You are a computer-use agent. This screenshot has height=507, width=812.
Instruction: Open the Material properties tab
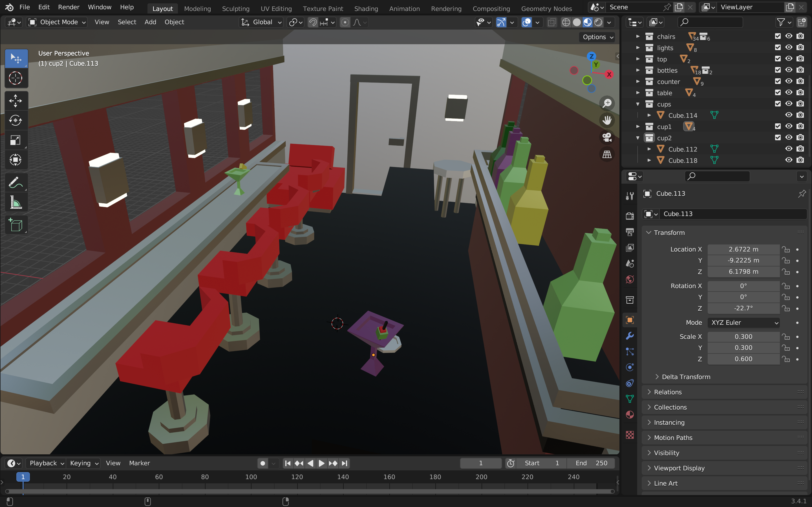click(630, 415)
